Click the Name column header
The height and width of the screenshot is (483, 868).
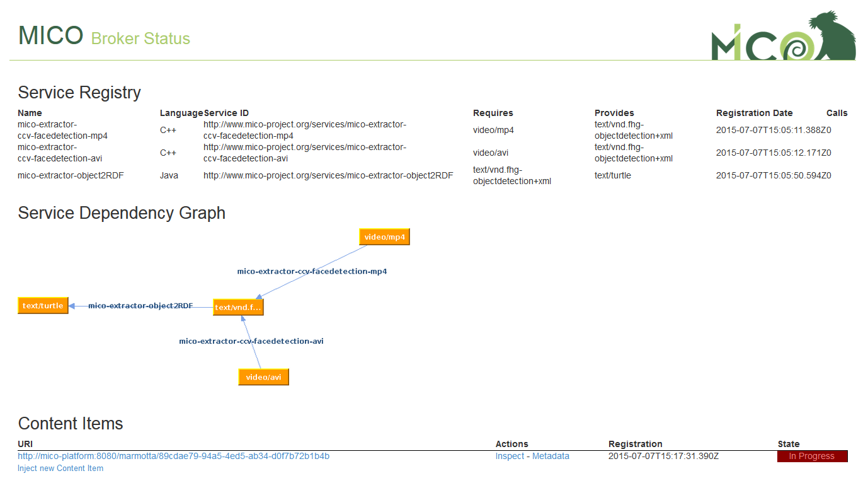pos(30,113)
